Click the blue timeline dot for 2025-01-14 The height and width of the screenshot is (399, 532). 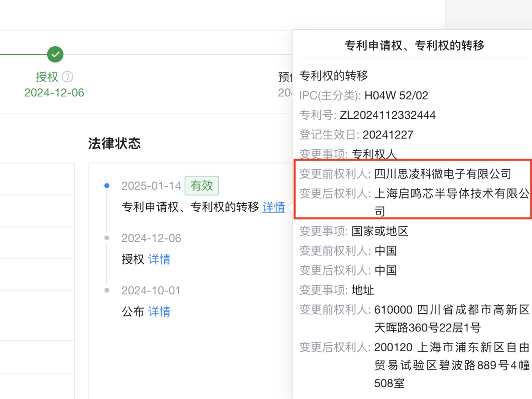coord(107,185)
